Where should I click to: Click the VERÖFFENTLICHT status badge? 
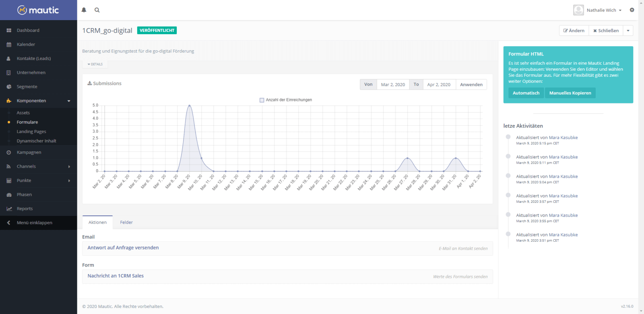[x=157, y=30]
